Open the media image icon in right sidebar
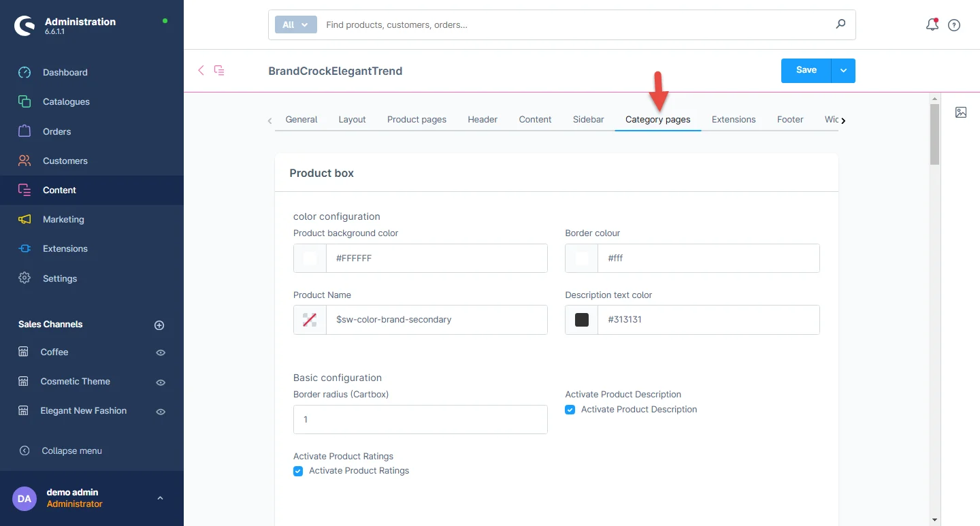This screenshot has height=526, width=980. pos(961,112)
